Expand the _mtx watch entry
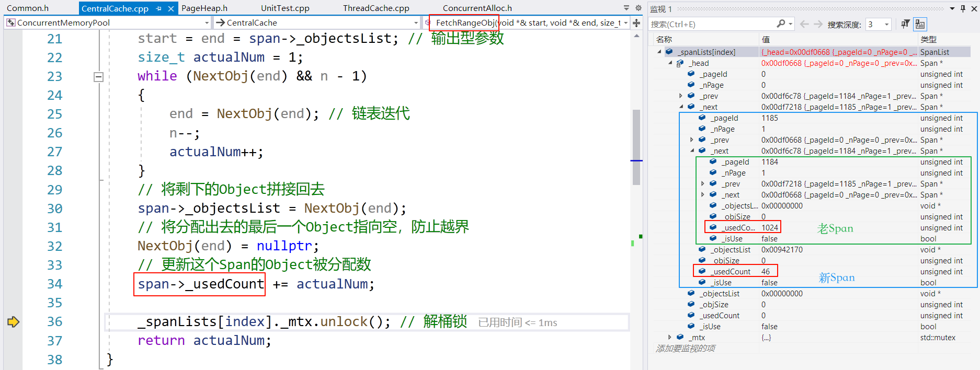Screen dimensions: 980x370 click(x=670, y=338)
